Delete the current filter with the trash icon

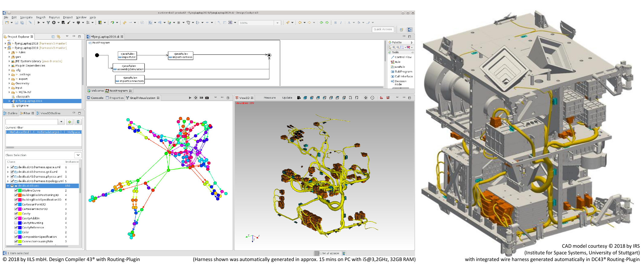pyautogui.click(x=78, y=122)
